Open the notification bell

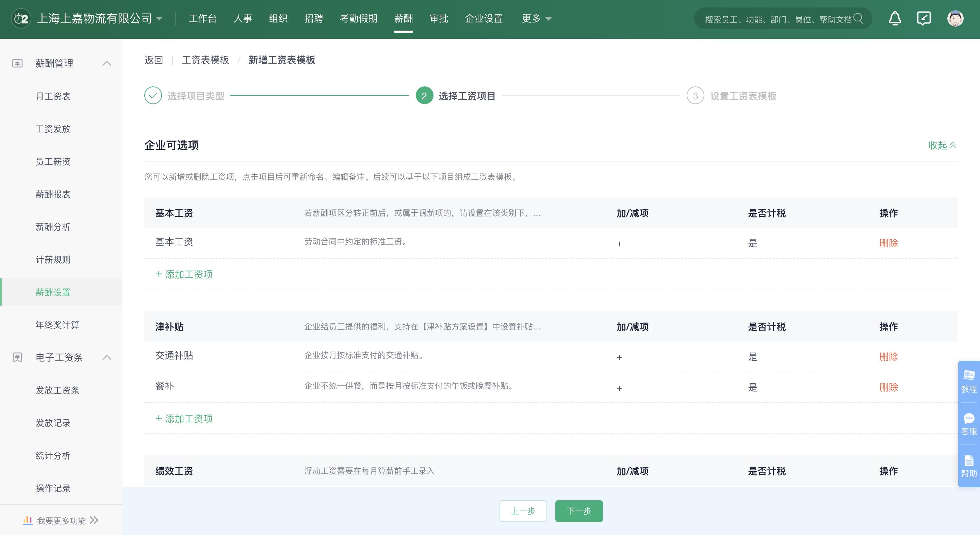tap(895, 18)
